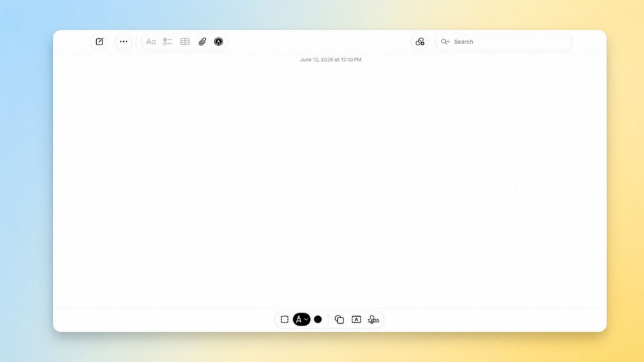The width and height of the screenshot is (644, 362).
Task: Click the note date June 12, 2026
Action: [331, 60]
